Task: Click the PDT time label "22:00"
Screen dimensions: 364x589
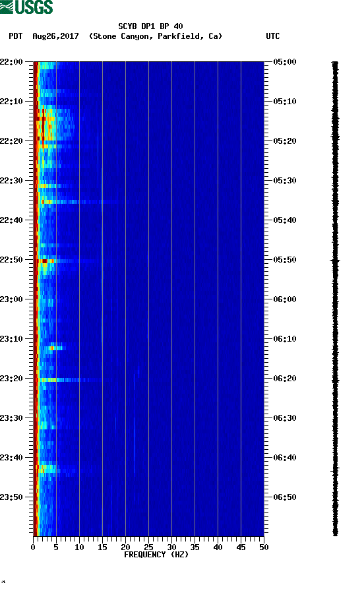Action: tap(11, 61)
